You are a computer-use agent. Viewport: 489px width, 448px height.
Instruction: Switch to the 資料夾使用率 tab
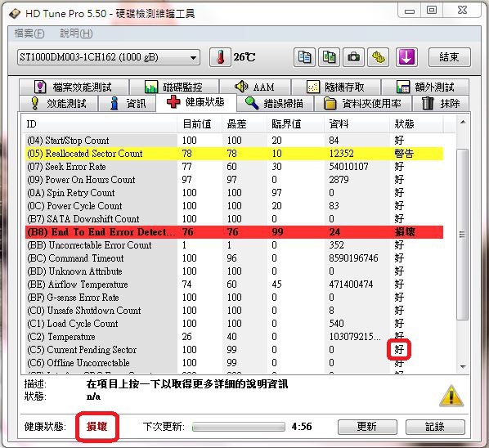363,103
